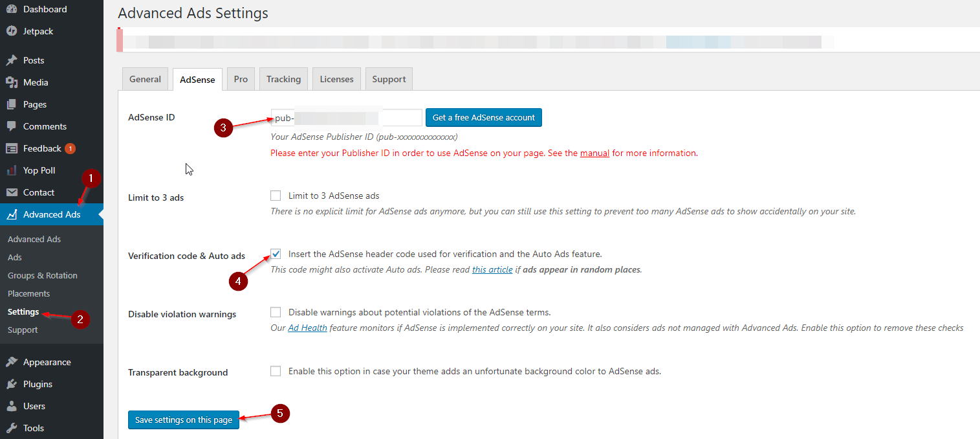Screen dimensions: 980x439
Task: Click the Yop Poll bar chart icon
Action: [x=12, y=170]
